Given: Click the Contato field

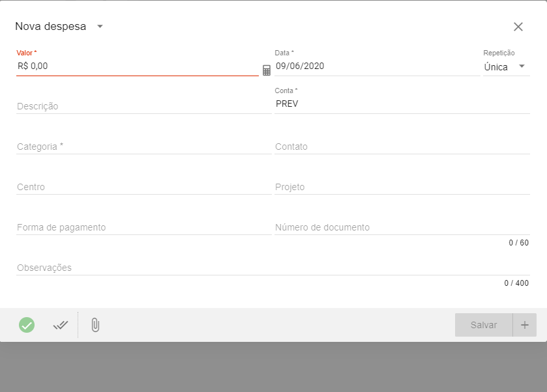Looking at the screenshot, I should 402,147.
